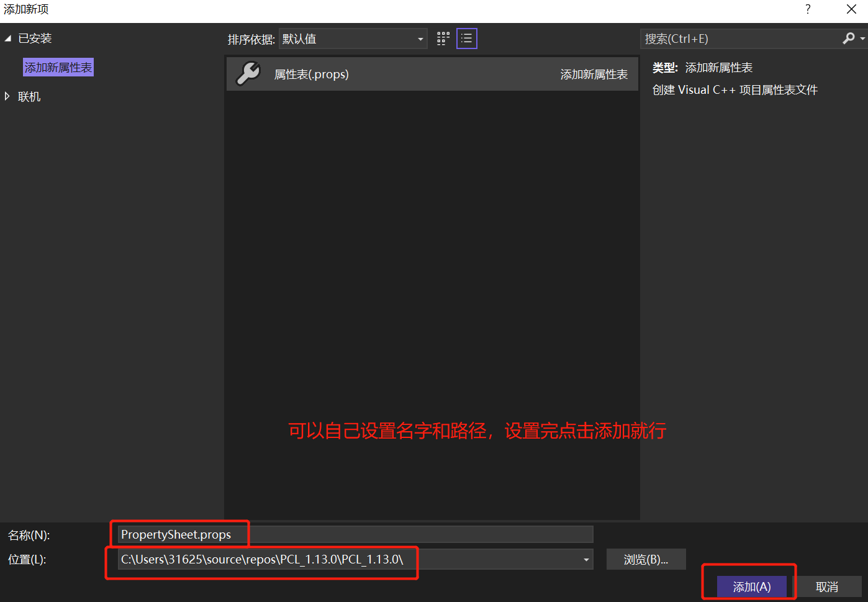868x602 pixels.
Task: Open the 位置 path dropdown arrow
Action: click(x=586, y=560)
